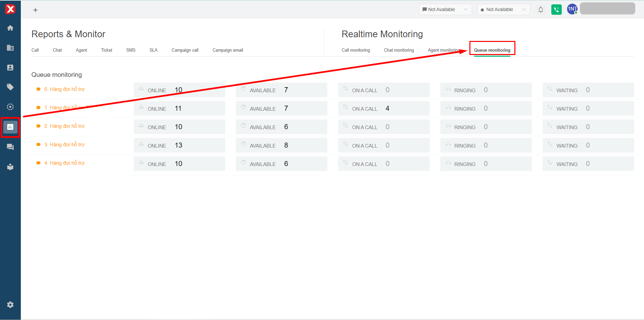644x320 pixels.
Task: Open the contacts sidebar icon
Action: (x=10, y=67)
